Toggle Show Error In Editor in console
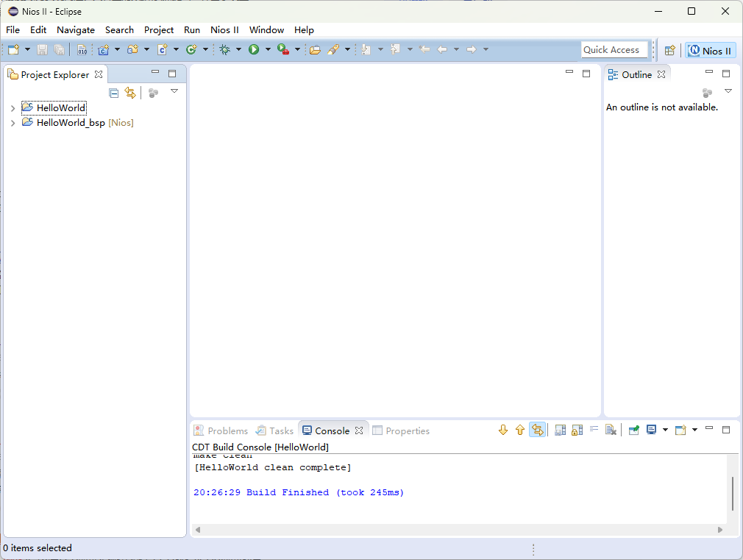This screenshot has height=560, width=743. tap(537, 430)
